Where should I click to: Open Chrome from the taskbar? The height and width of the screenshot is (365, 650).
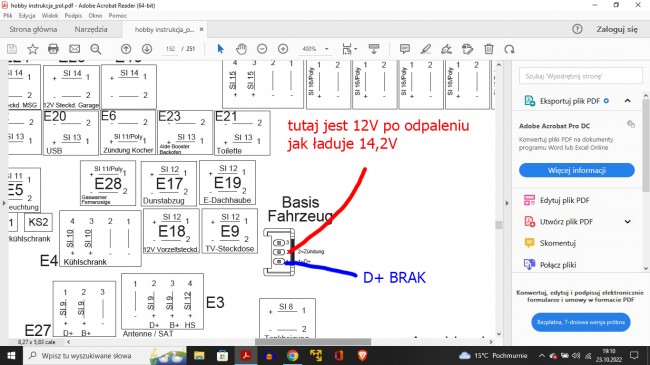292,355
